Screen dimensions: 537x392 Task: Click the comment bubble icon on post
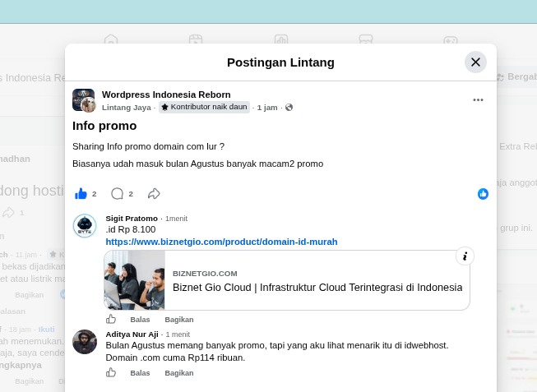click(x=117, y=194)
